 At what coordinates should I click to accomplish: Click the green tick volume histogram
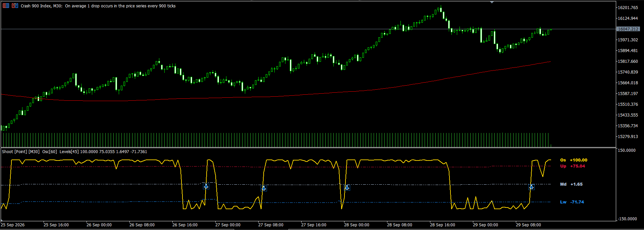(x=275, y=140)
